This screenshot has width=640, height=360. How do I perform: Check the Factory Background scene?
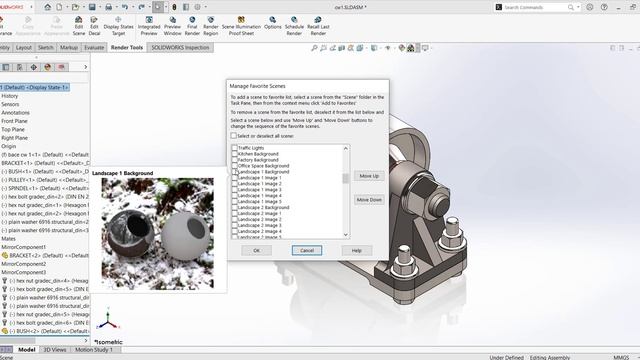234,160
